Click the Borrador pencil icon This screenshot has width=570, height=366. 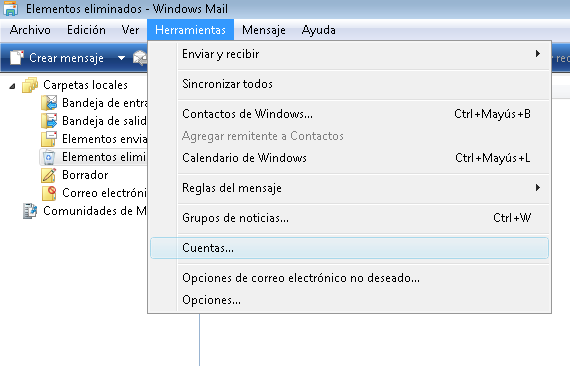click(49, 175)
